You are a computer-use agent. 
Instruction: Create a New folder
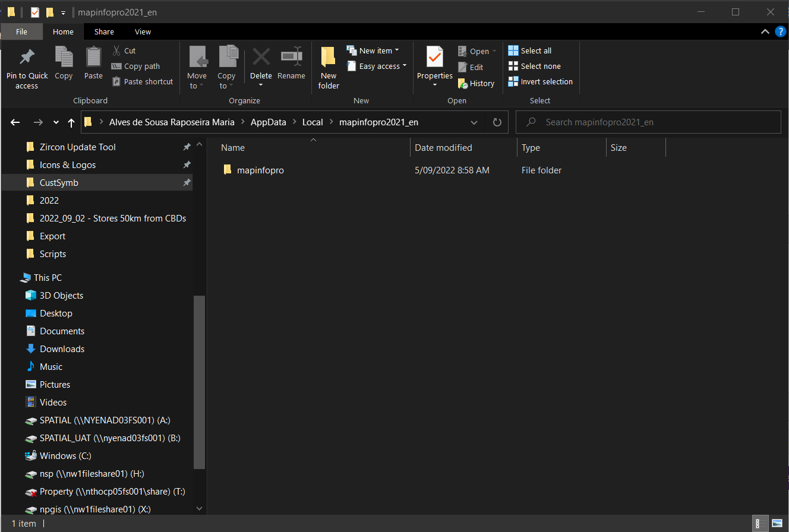[x=329, y=68]
